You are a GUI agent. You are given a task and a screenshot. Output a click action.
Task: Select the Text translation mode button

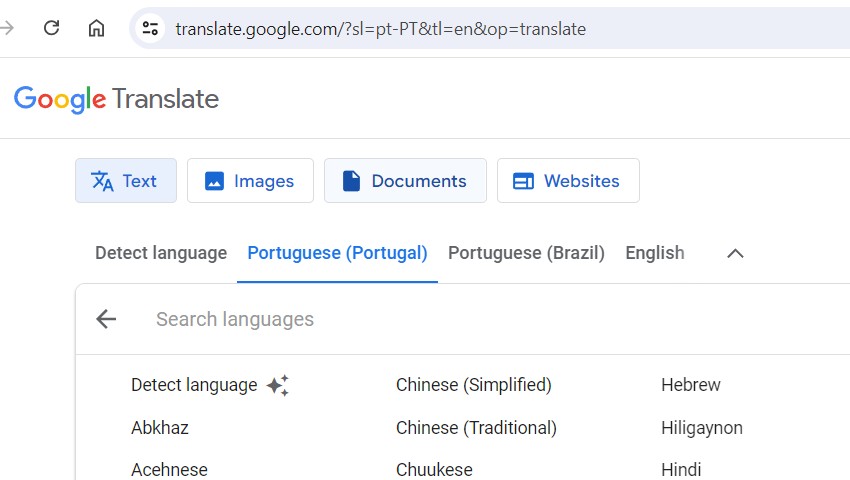126,181
